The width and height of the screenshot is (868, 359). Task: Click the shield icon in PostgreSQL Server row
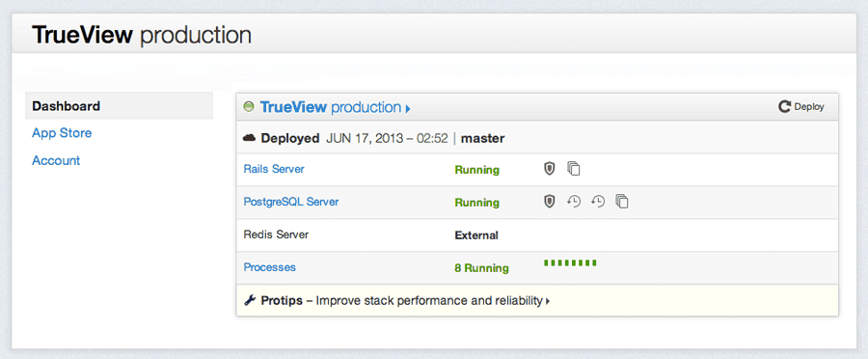(x=549, y=202)
